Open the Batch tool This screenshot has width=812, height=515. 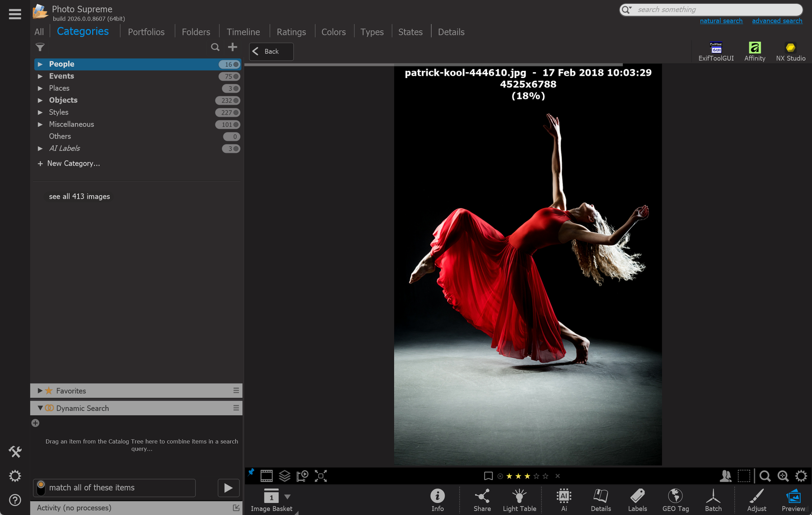713,500
